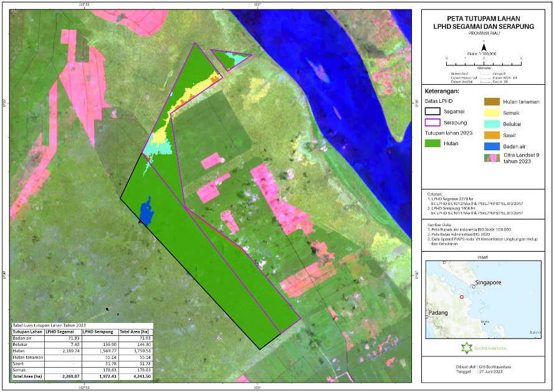Image resolution: width=554 pixels, height=392 pixels.
Task: Click the 'Citra Landsat 9 tahun 2023' label
Action: [521, 158]
